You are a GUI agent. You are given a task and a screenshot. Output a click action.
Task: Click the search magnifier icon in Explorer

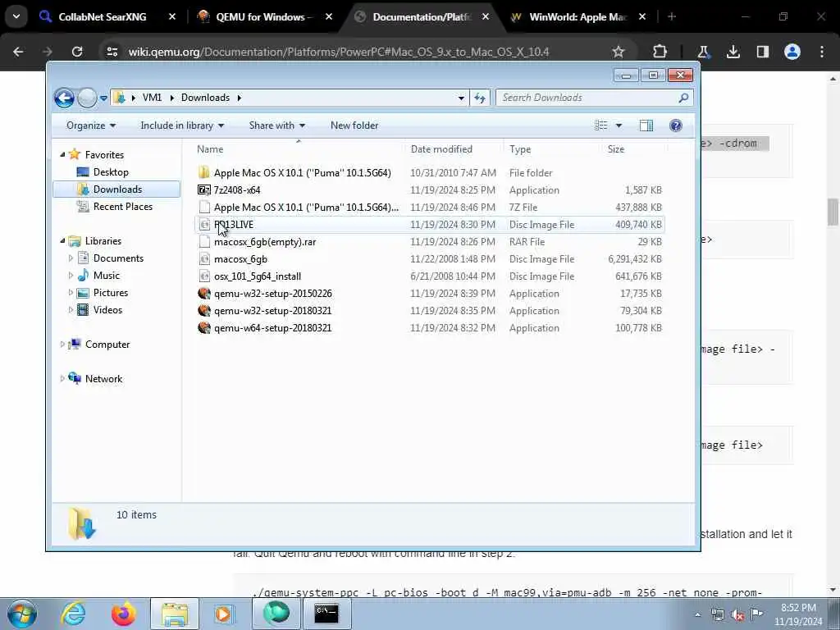click(683, 98)
